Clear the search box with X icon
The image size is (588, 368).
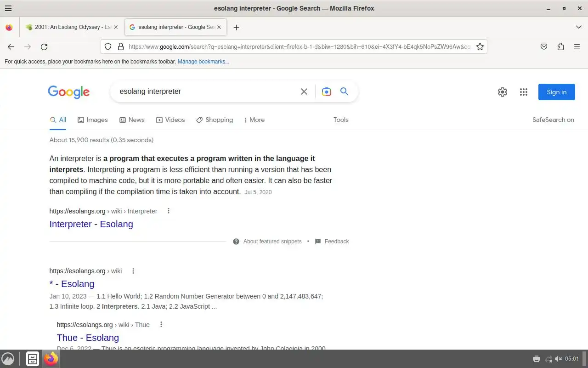304,92
